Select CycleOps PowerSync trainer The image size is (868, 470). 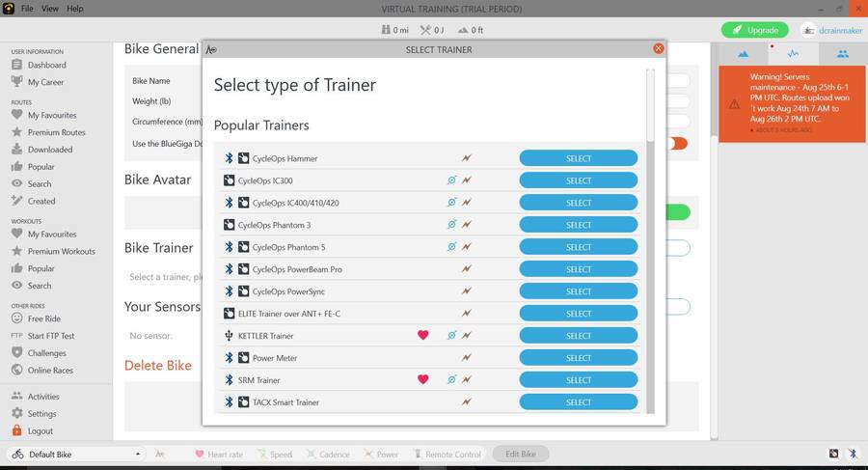[x=579, y=291]
